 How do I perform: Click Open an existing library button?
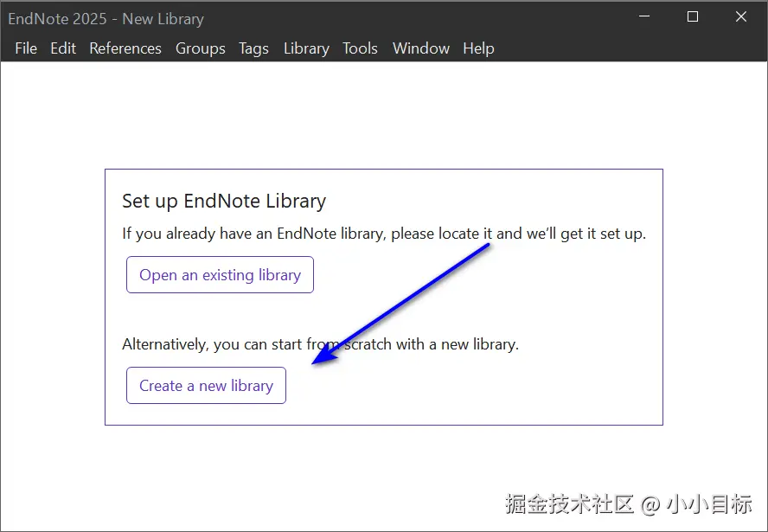[220, 275]
